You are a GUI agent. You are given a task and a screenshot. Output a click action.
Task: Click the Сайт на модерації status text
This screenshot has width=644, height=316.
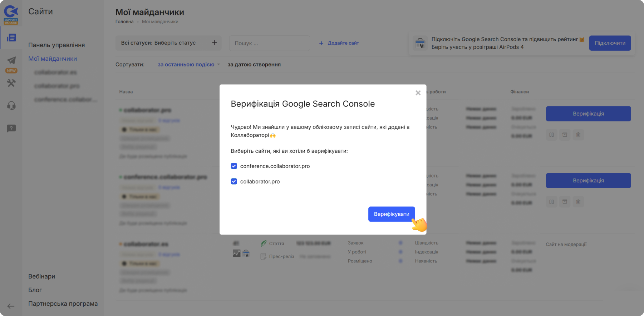[x=566, y=244]
